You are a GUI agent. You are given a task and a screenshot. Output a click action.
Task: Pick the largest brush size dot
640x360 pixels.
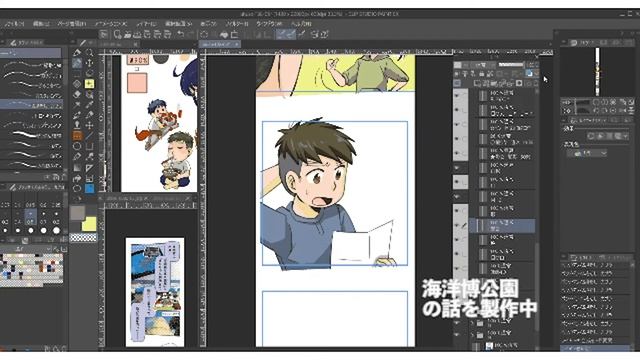point(56,231)
